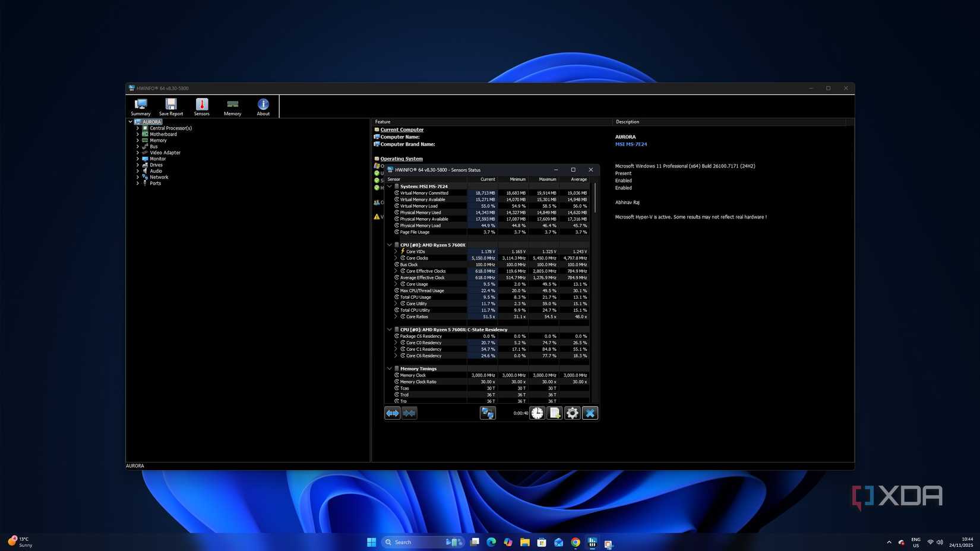Reset sensor timer with clock icon
The width and height of the screenshot is (980, 551).
[x=537, y=413]
